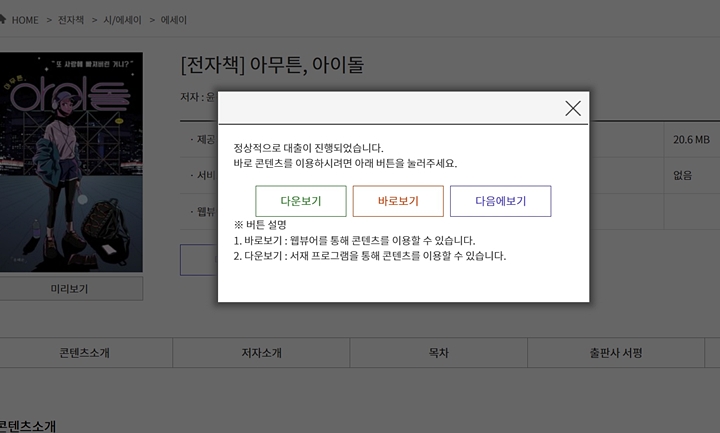Open the 목차 tab
Screen dimensions: 720x433
tap(439, 353)
